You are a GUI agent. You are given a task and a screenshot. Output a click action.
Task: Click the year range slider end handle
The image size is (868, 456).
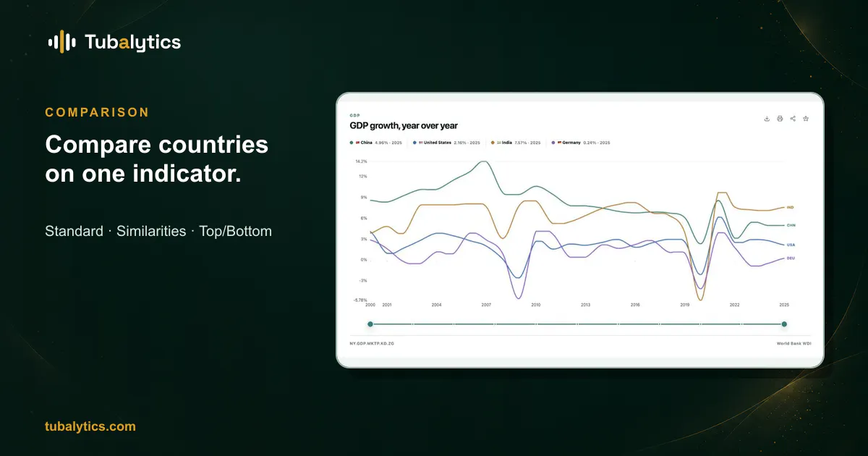pyautogui.click(x=784, y=324)
